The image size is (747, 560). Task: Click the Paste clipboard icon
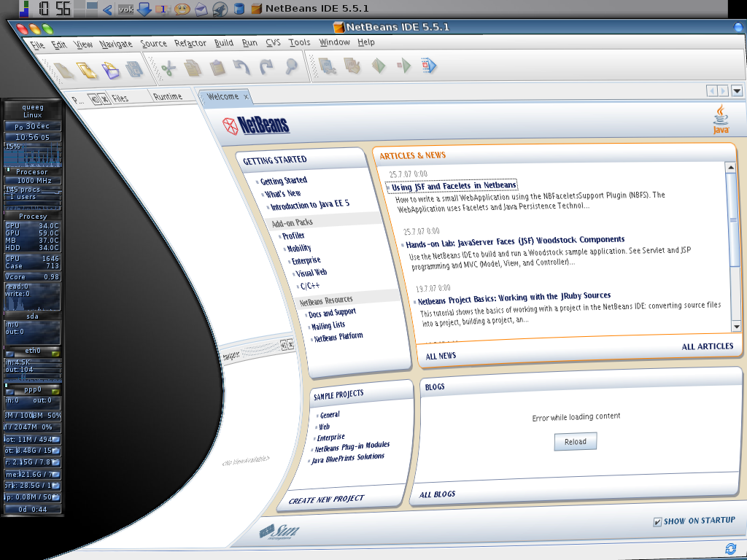tap(217, 68)
